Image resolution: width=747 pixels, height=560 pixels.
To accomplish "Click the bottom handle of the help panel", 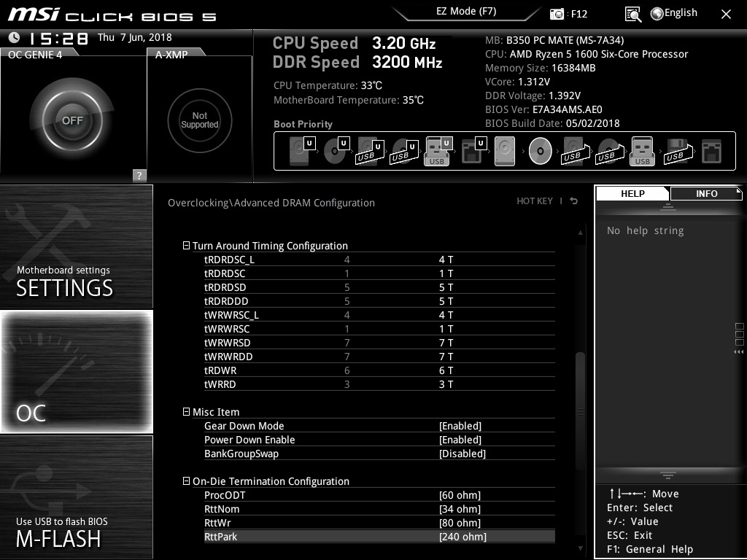I will 668,475.
